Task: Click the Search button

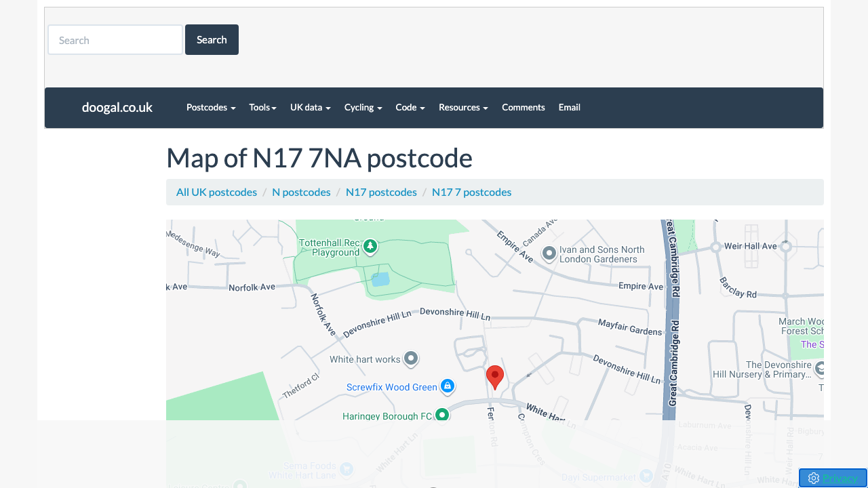Action: pos(212,39)
